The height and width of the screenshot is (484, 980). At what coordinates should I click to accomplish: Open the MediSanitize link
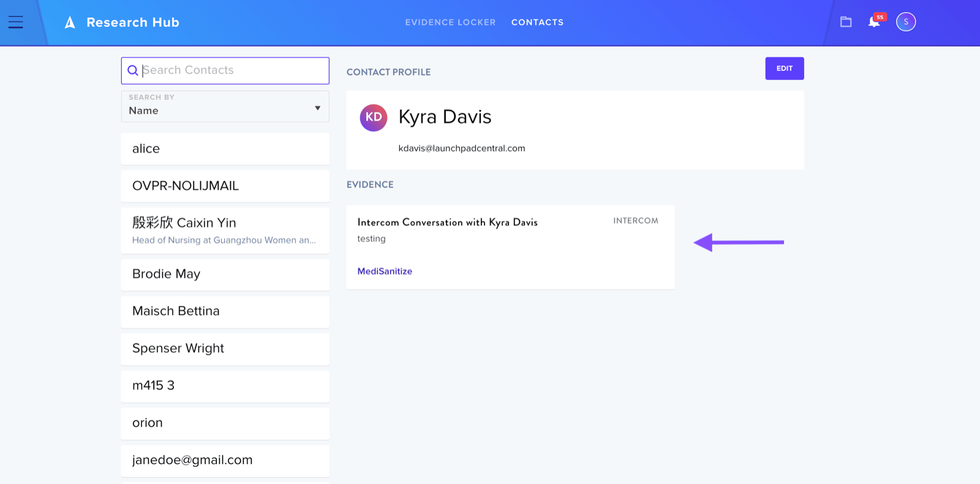(x=385, y=271)
